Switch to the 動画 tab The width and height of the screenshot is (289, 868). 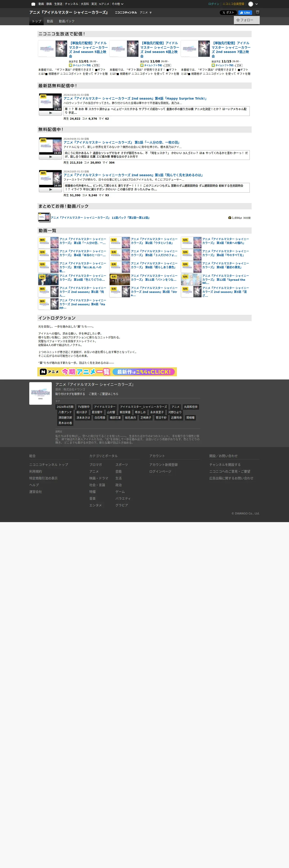[x=50, y=21]
